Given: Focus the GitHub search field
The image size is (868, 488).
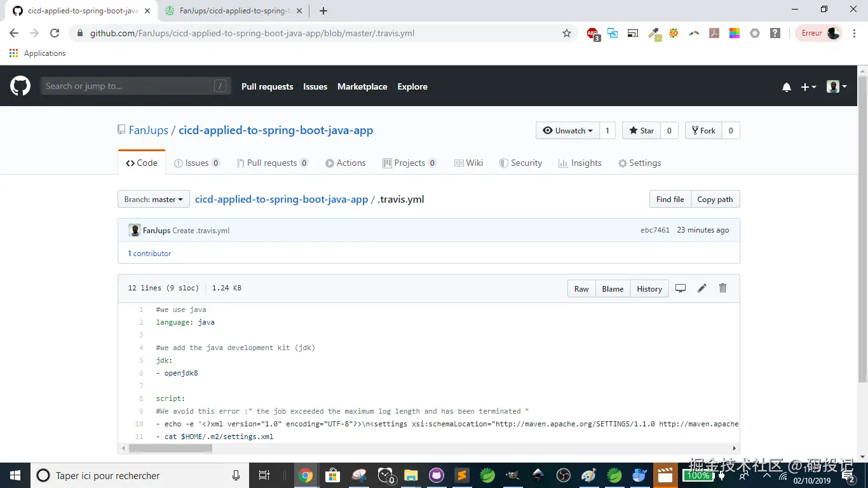Looking at the screenshot, I should (x=135, y=86).
